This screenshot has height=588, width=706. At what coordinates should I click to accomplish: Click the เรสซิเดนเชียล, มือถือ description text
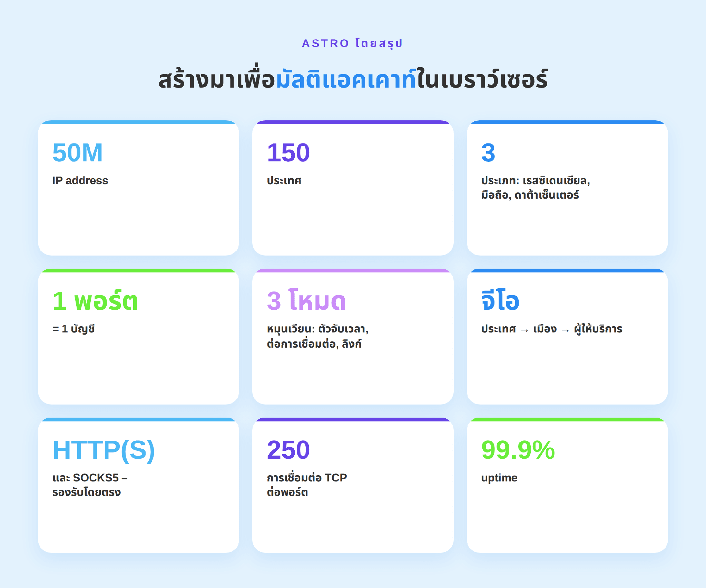[x=536, y=188]
